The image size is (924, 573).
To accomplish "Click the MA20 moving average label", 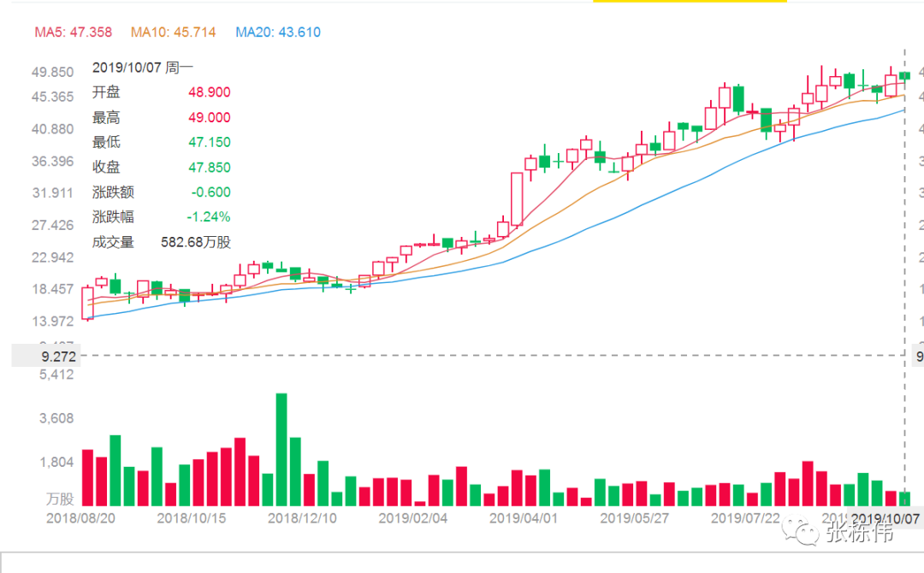I will click(278, 32).
